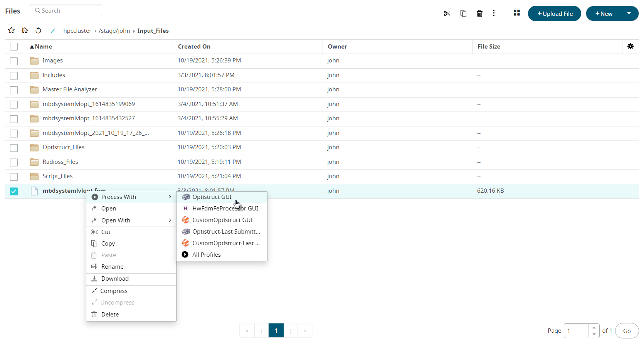Image resolution: width=644 pixels, height=345 pixels.
Task: Click the All Profiles play icon
Action: [x=185, y=255]
